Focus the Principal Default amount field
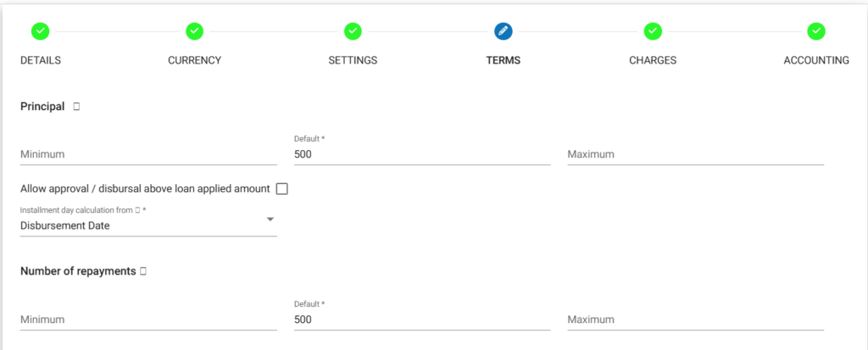The height and width of the screenshot is (350, 868). coord(422,154)
